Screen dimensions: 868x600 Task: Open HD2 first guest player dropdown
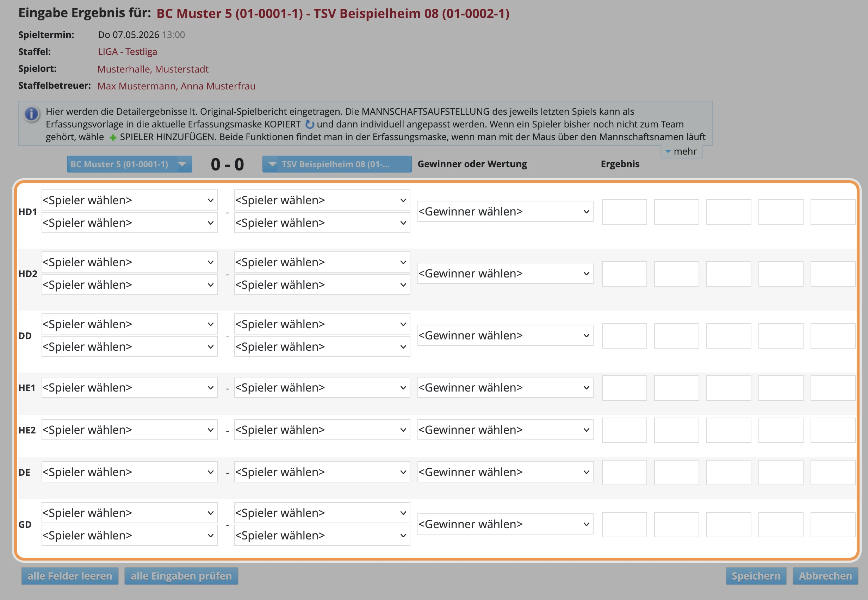click(322, 262)
